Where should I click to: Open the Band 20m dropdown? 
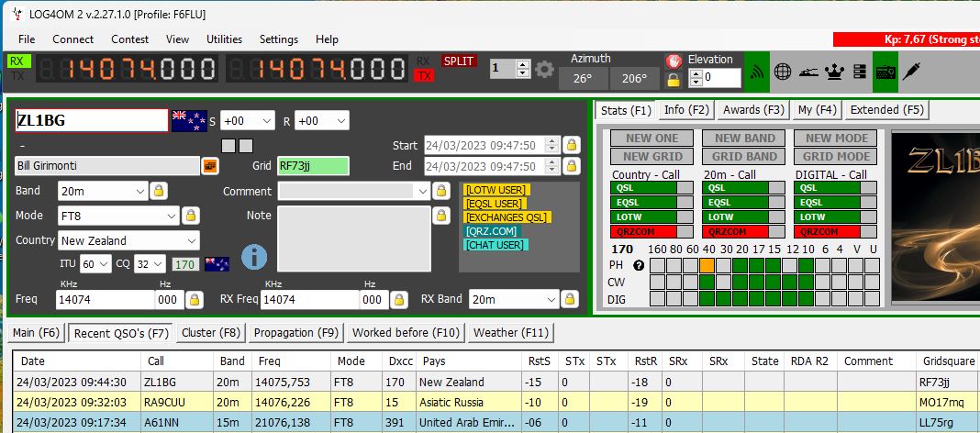(140, 191)
